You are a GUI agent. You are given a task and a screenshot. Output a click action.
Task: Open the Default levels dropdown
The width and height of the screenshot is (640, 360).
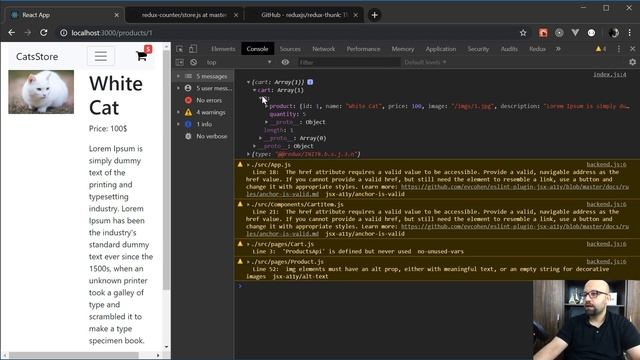point(425,62)
